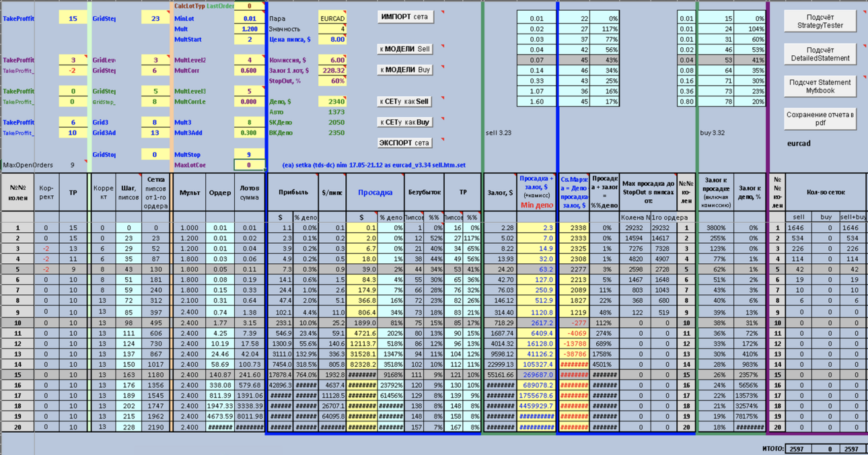Click the order lot value 4673.59
The image size is (868, 455).
[x=220, y=417]
